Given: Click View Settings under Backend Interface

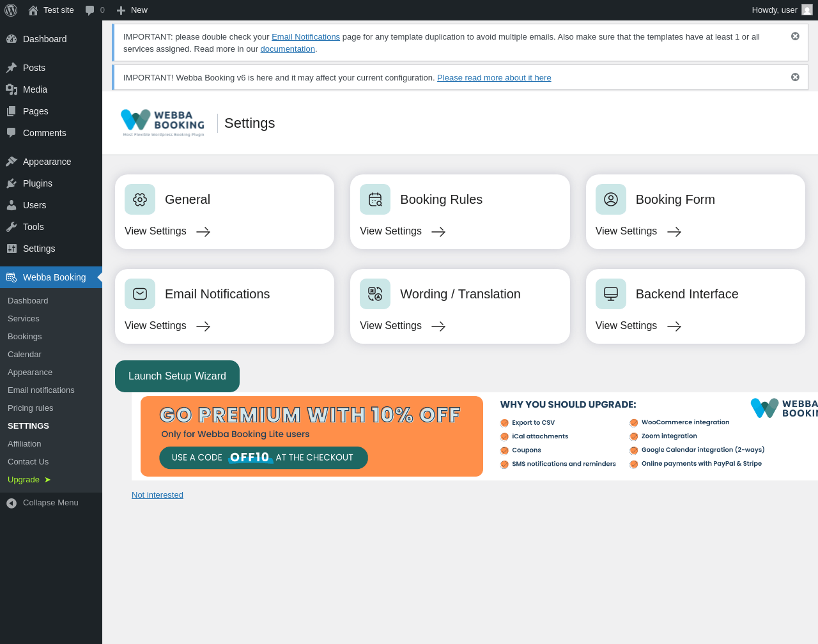Looking at the screenshot, I should pos(626,326).
